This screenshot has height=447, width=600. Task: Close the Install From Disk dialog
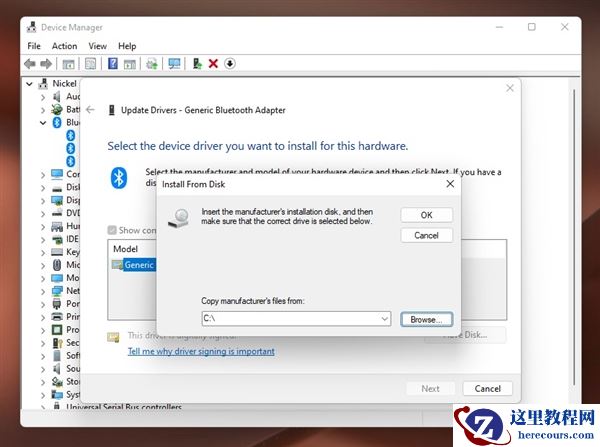(450, 184)
